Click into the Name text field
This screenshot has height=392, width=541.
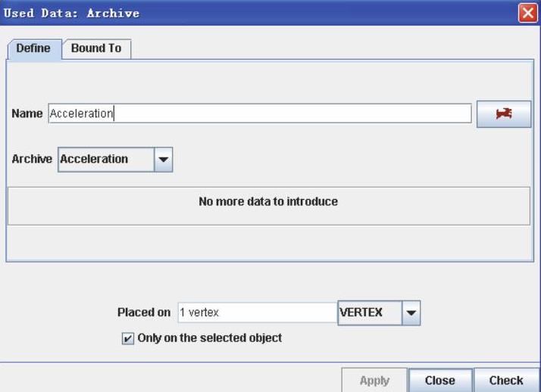click(x=259, y=114)
